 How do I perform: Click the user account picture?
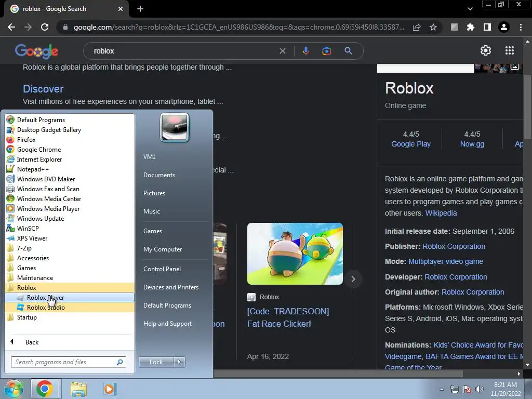click(175, 127)
